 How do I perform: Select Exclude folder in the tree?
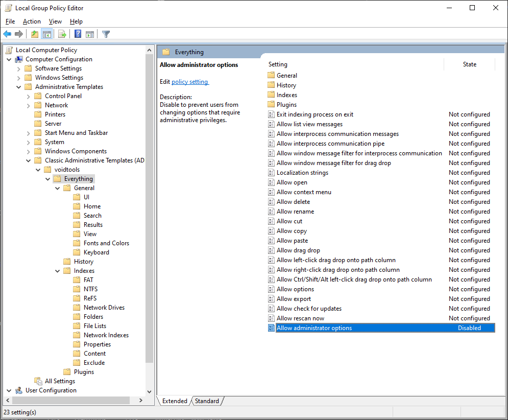pyautogui.click(x=94, y=363)
